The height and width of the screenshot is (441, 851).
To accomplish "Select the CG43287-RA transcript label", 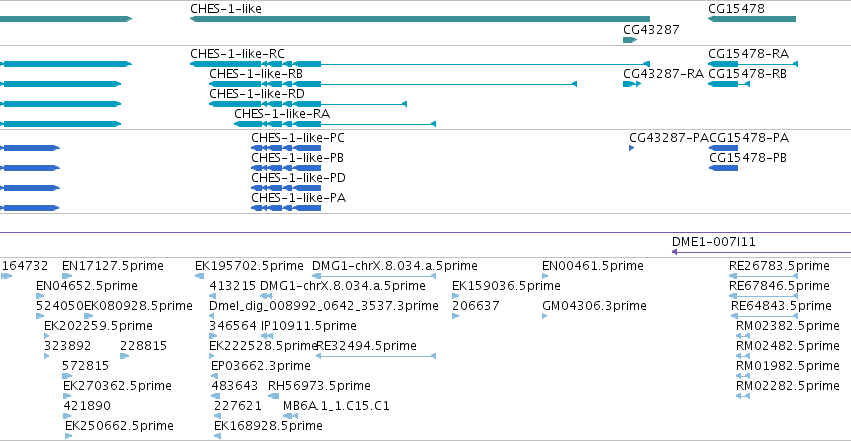I will pyautogui.click(x=663, y=74).
